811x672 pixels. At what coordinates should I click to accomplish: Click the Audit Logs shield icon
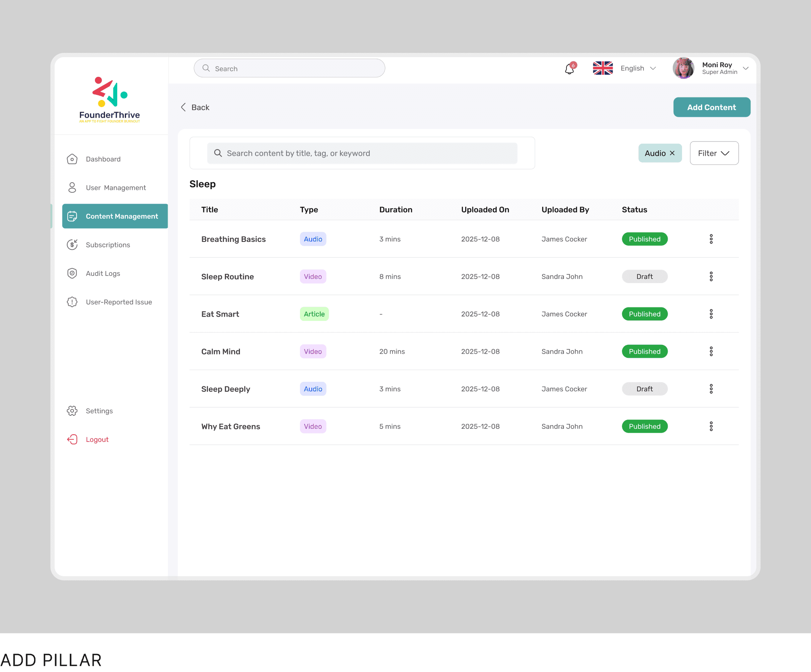(72, 273)
